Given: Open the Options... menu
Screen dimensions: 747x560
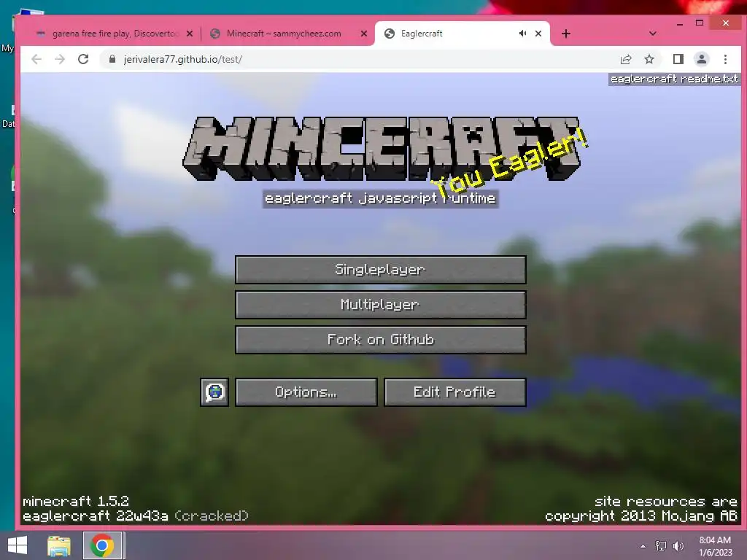Looking at the screenshot, I should [306, 392].
